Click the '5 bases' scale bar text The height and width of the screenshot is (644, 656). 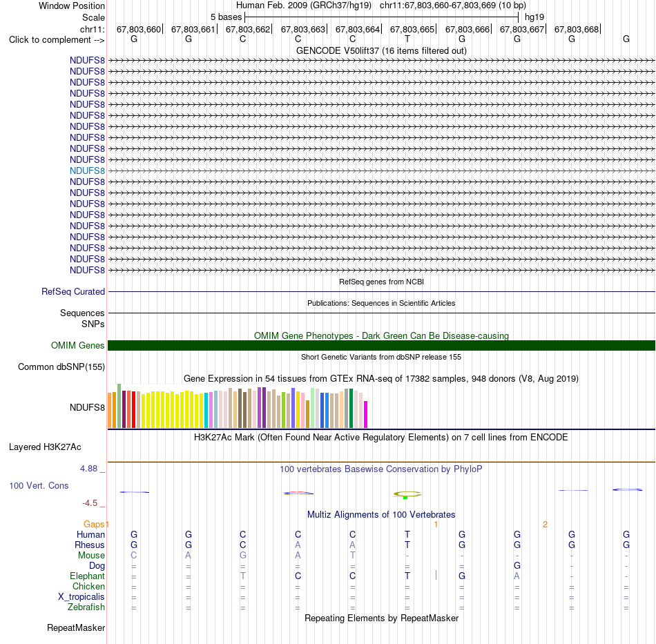point(226,17)
